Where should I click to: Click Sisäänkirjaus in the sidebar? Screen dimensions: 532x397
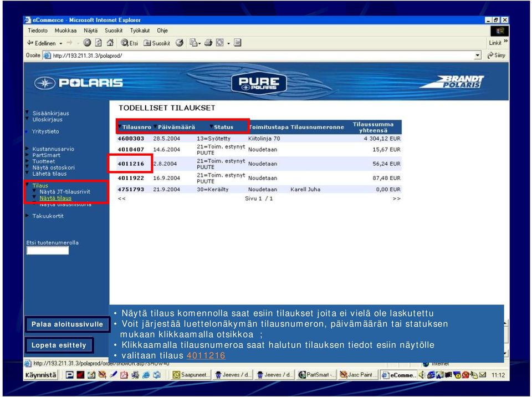[50, 114]
